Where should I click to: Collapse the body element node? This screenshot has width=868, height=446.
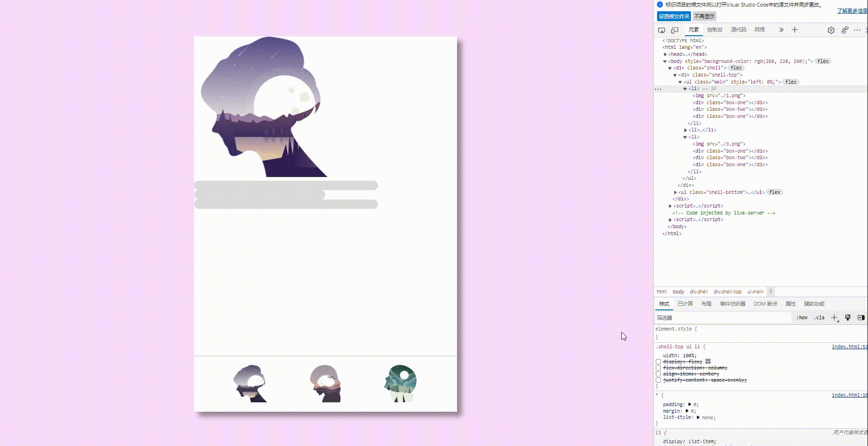click(665, 62)
